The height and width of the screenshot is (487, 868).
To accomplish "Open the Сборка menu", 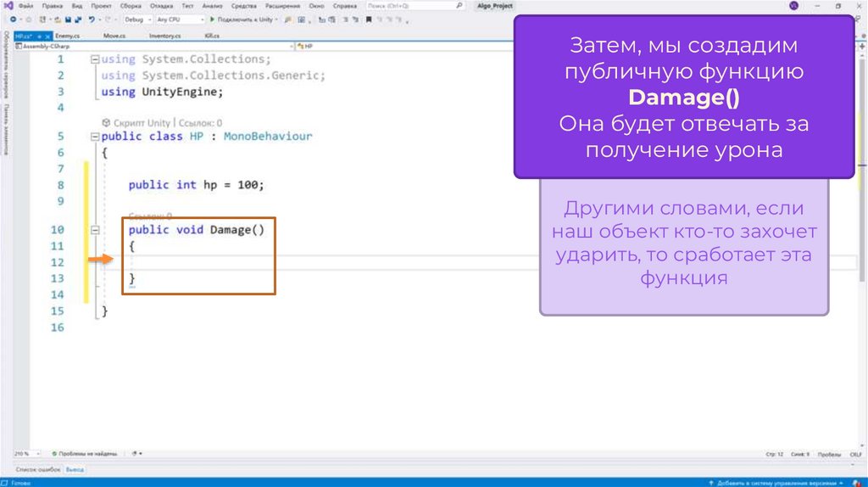I will (131, 6).
